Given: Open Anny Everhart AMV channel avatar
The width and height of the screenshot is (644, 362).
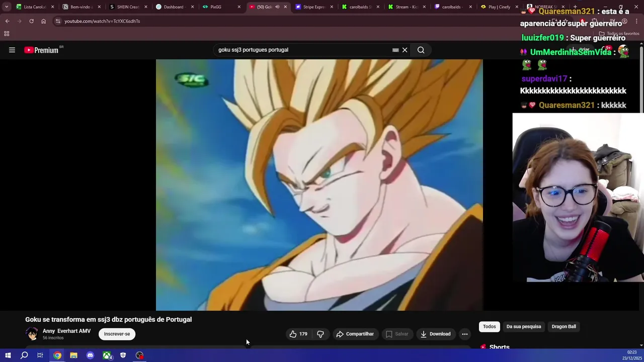Looking at the screenshot, I should [32, 334].
